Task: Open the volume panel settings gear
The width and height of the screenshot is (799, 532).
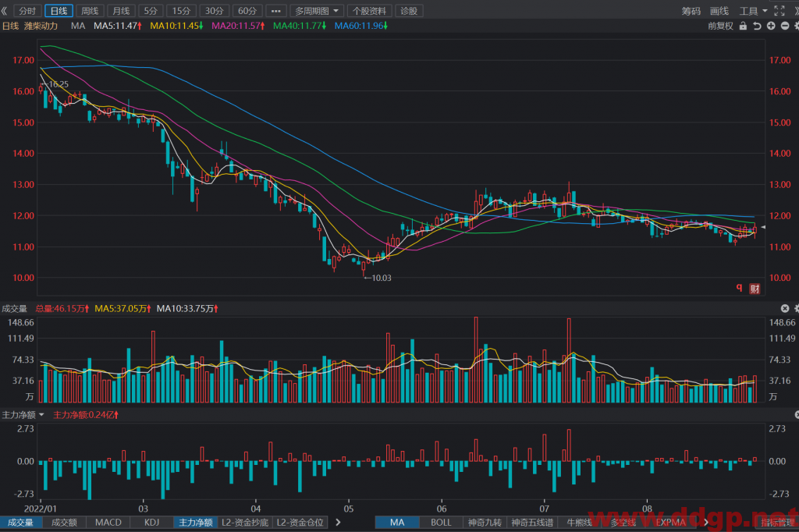Action: point(797,308)
